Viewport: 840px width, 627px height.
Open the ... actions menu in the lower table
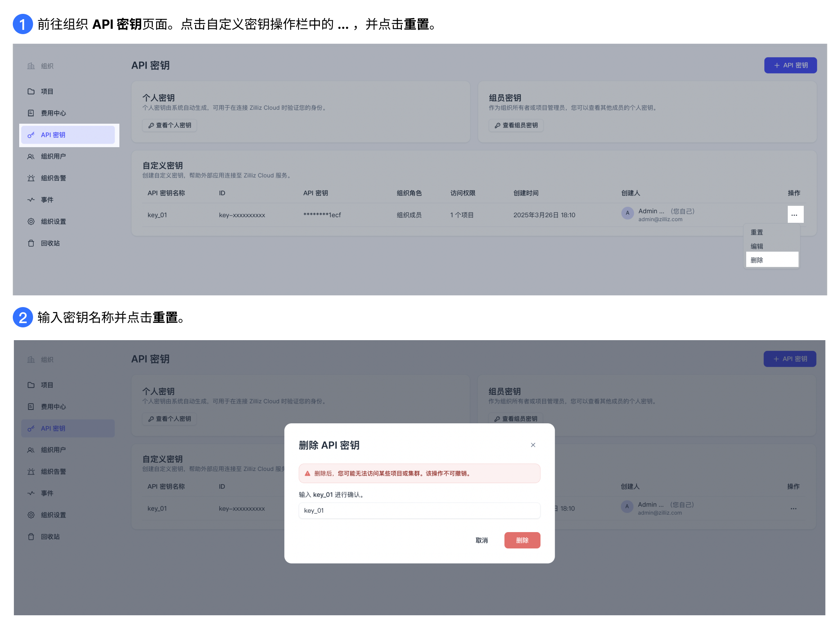793,508
